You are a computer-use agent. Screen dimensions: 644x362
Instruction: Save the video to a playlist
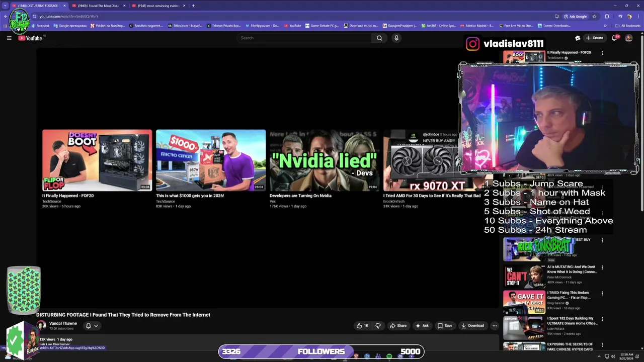pyautogui.click(x=445, y=326)
